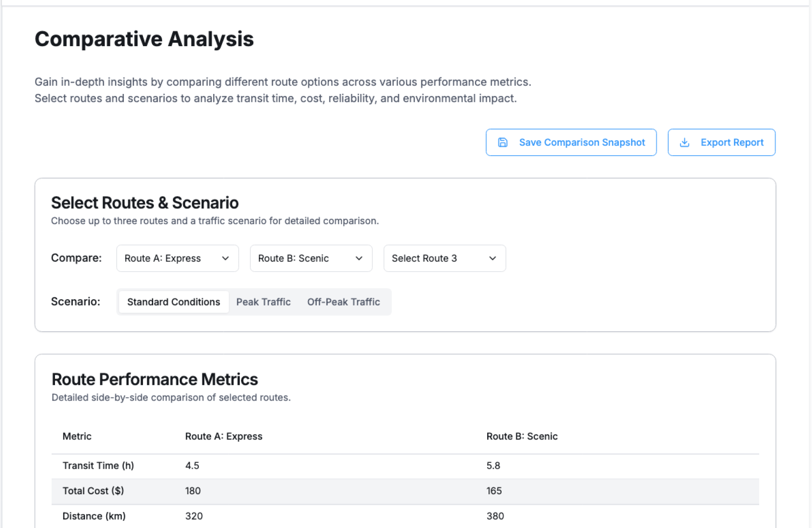This screenshot has height=528, width=812.
Task: Select the Distance (km) row label
Action: click(94, 516)
